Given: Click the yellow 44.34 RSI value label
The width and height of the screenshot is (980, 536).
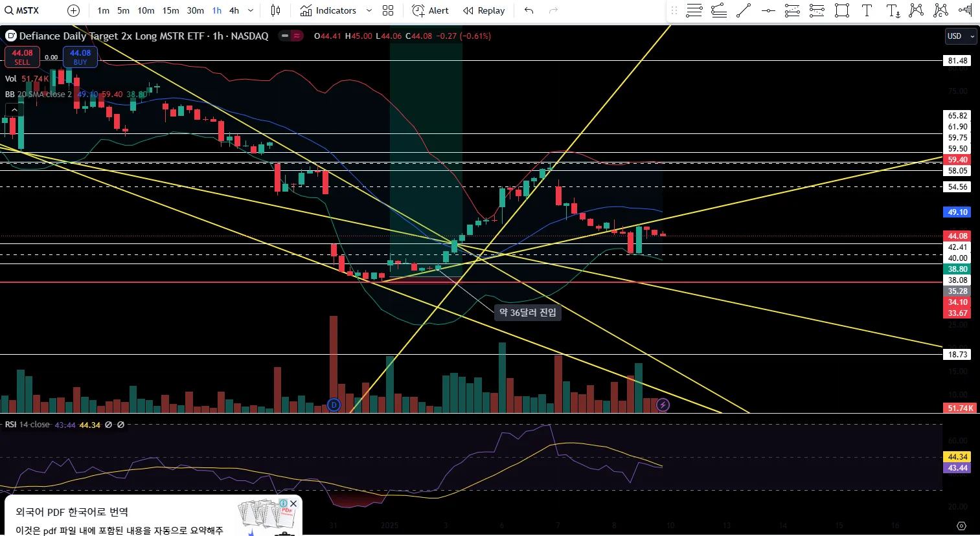Looking at the screenshot, I should click(958, 457).
